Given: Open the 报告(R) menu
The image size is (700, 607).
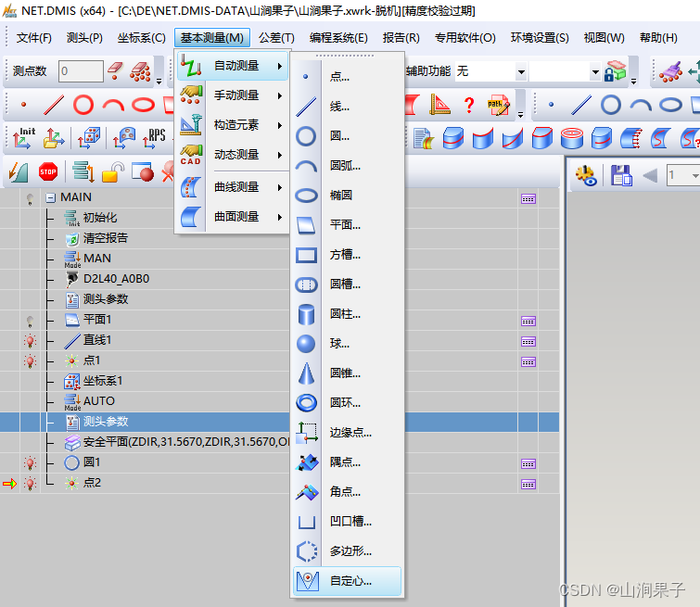Looking at the screenshot, I should tap(401, 38).
